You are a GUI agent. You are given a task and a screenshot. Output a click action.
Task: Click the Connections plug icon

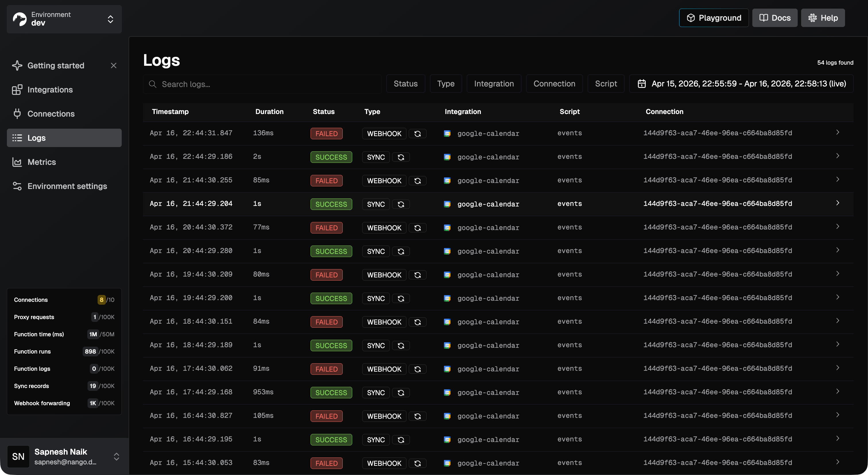[17, 114]
